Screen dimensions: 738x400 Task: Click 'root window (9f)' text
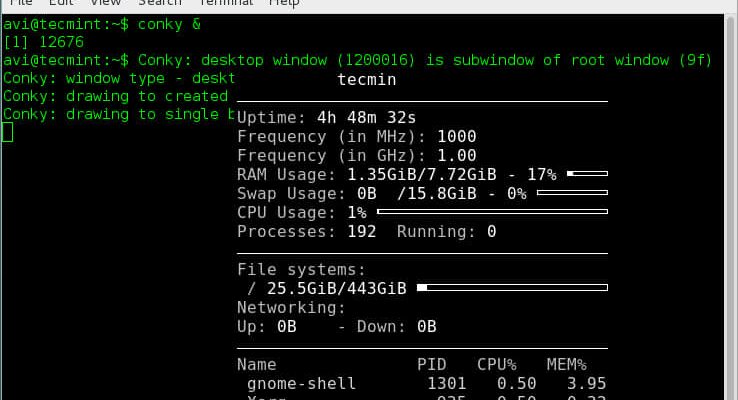642,60
